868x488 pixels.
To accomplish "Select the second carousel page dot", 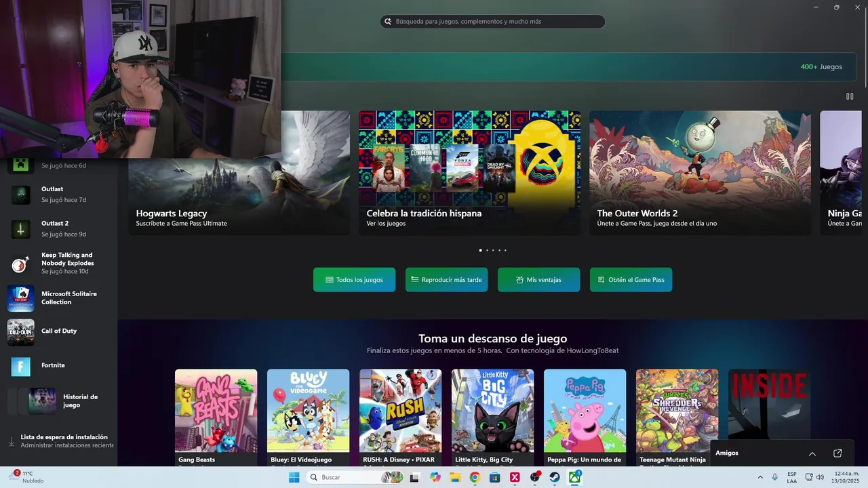I will (487, 250).
